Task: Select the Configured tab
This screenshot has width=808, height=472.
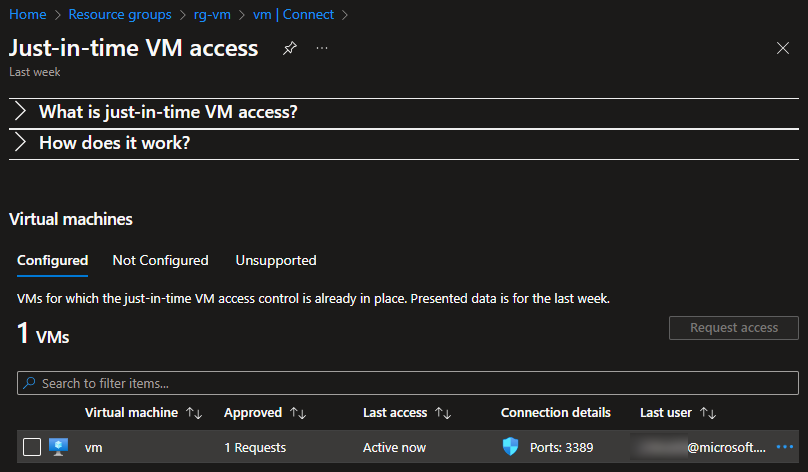Action: tap(53, 261)
